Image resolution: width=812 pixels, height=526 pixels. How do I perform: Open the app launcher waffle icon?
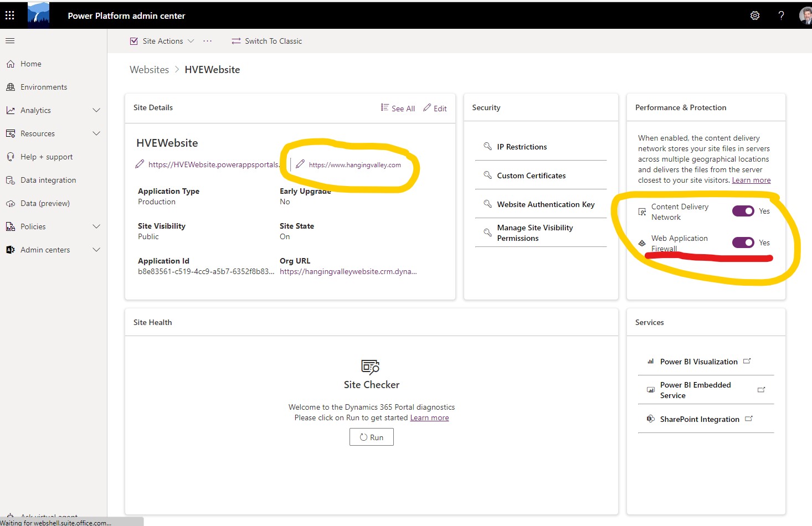coord(10,16)
